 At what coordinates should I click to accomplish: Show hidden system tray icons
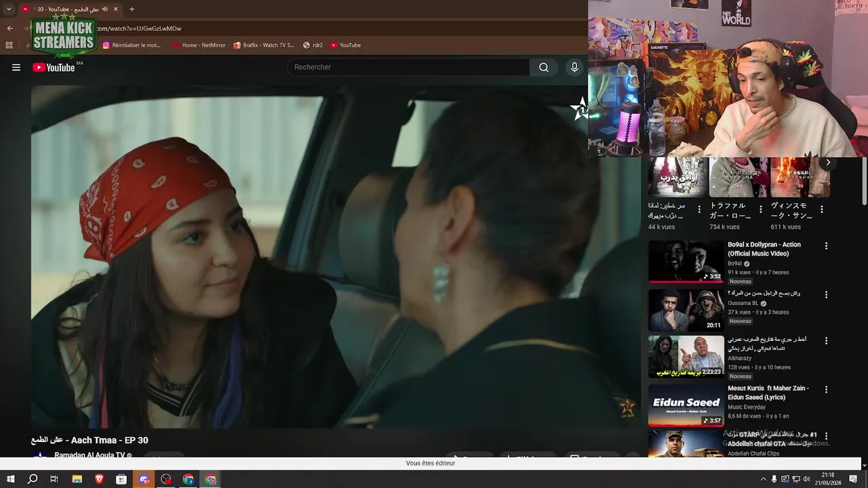tap(763, 479)
